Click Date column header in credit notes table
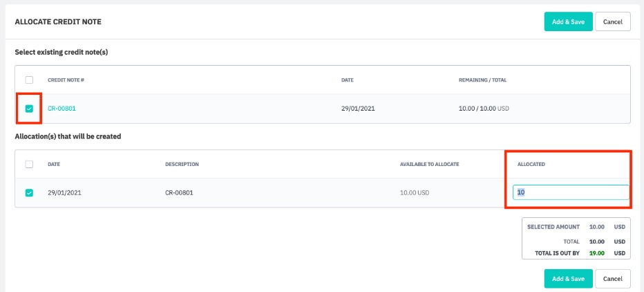 point(348,80)
